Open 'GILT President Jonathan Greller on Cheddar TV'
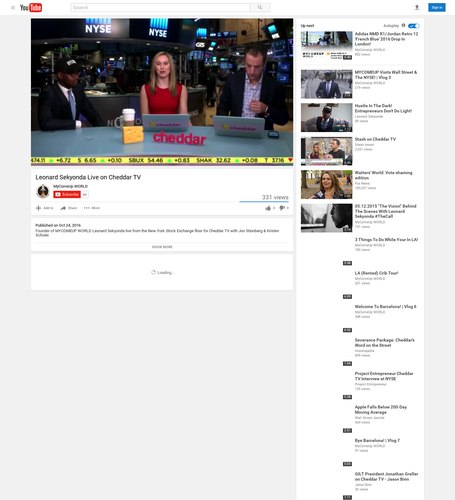This screenshot has width=455, height=500. point(386,477)
